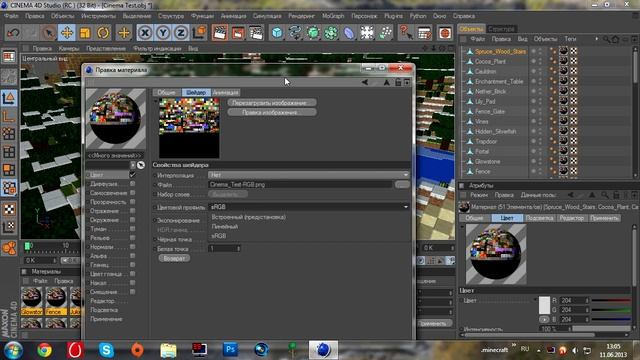Click the Применить button beside the material editor
This screenshot has width=640, height=360.
433,323
